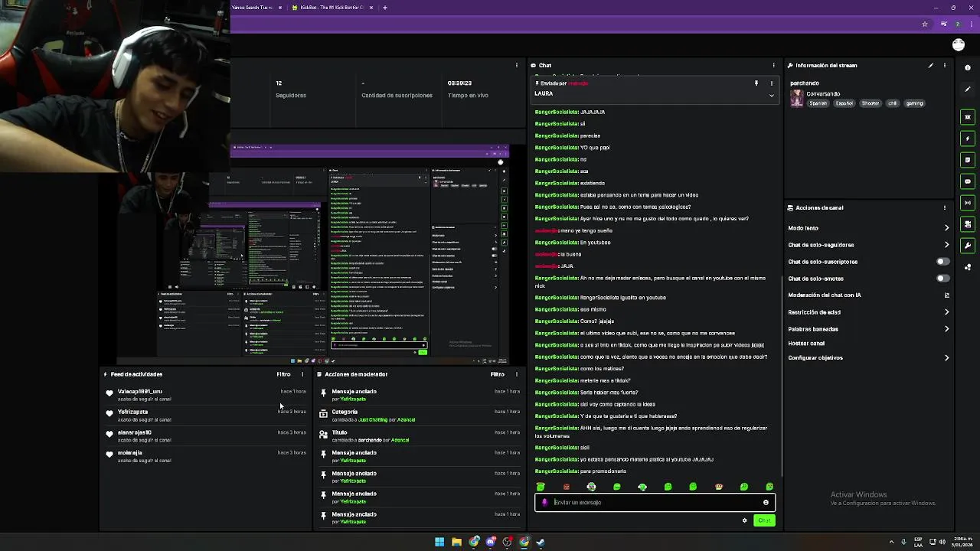Open Información del stream three-dot menu
The width and height of the screenshot is (980, 551).
[945, 65]
